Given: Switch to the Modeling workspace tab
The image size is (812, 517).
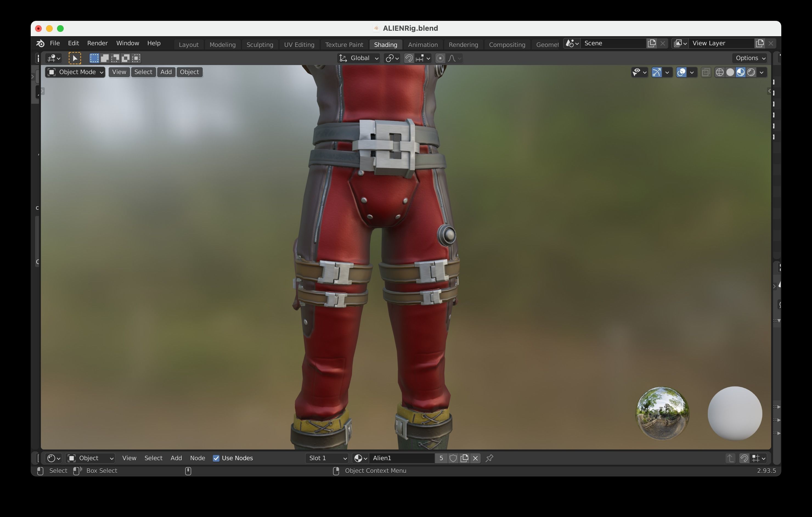Looking at the screenshot, I should [222, 45].
